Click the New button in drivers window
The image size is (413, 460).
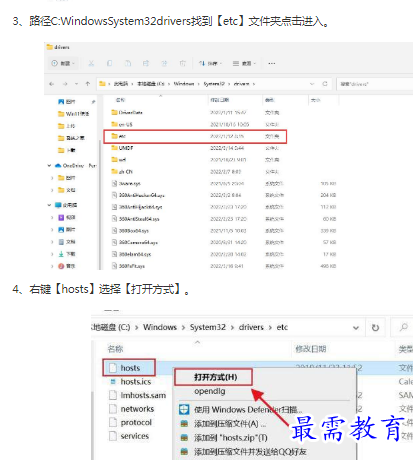click(63, 63)
